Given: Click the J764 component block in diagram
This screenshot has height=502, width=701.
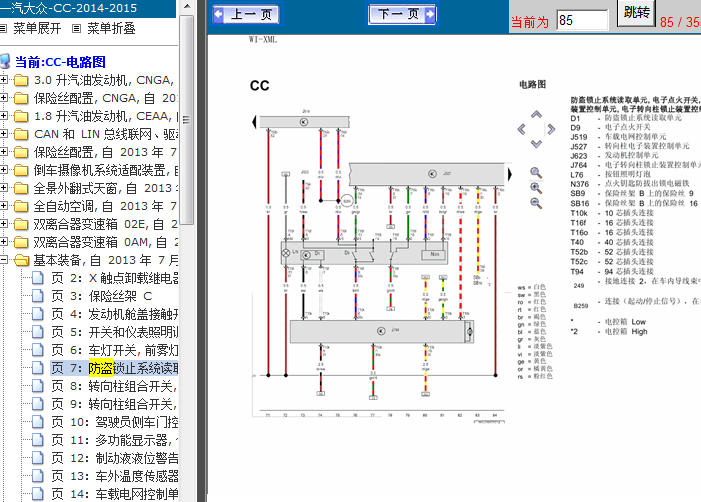Looking at the screenshot, I should tap(381, 331).
